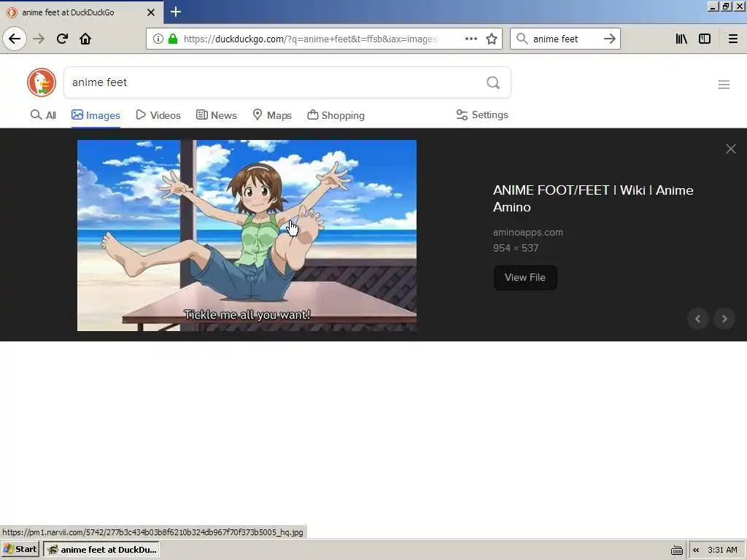Go back to the previous page
The width and height of the screenshot is (747, 560).
15,39
